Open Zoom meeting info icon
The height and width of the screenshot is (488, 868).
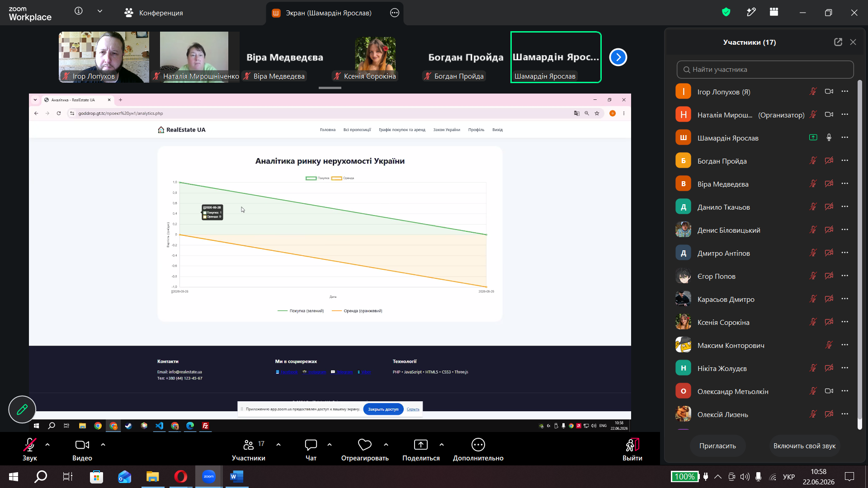[79, 11]
